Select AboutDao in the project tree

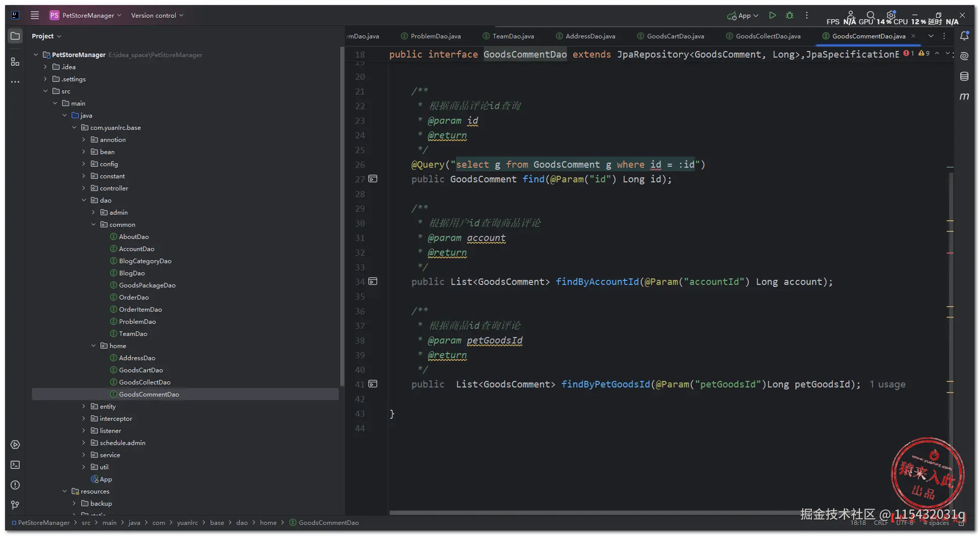(x=134, y=236)
